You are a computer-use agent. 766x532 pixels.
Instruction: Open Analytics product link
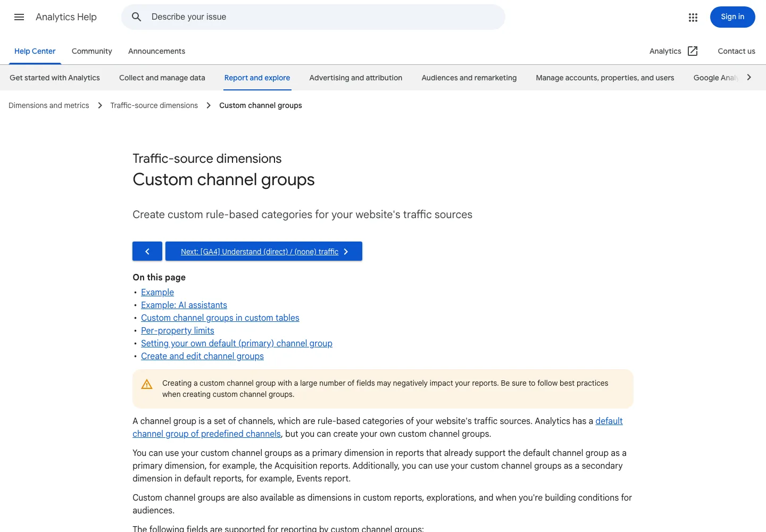665,51
